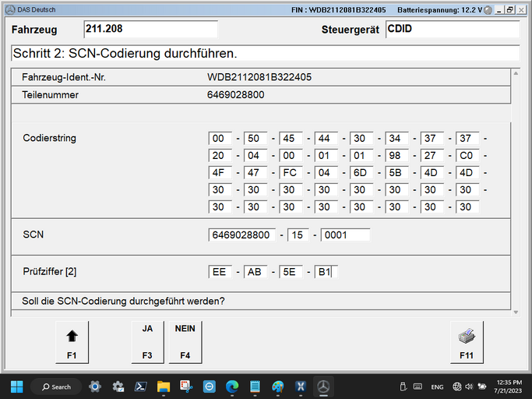Click the Codierstring cell 44
Image resolution: width=532 pixels, height=399 pixels.
click(326, 138)
